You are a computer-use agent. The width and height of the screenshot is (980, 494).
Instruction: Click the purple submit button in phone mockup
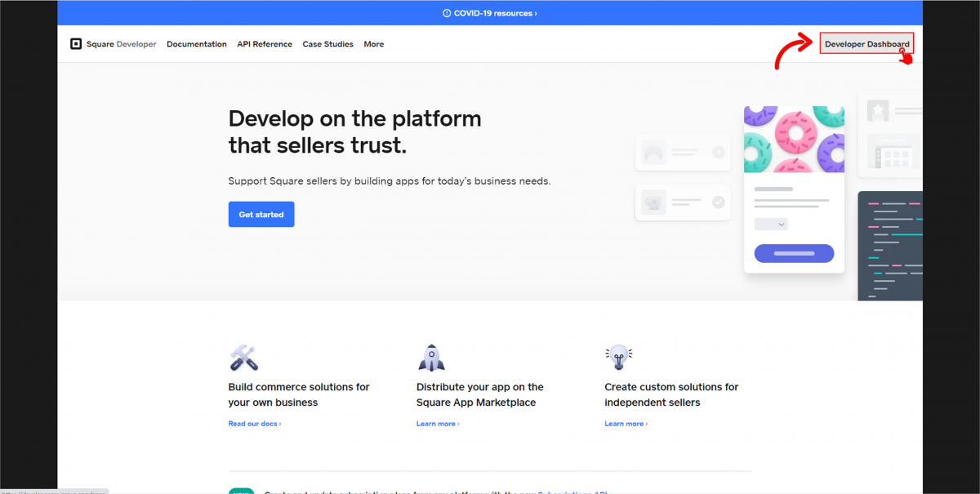tap(794, 253)
